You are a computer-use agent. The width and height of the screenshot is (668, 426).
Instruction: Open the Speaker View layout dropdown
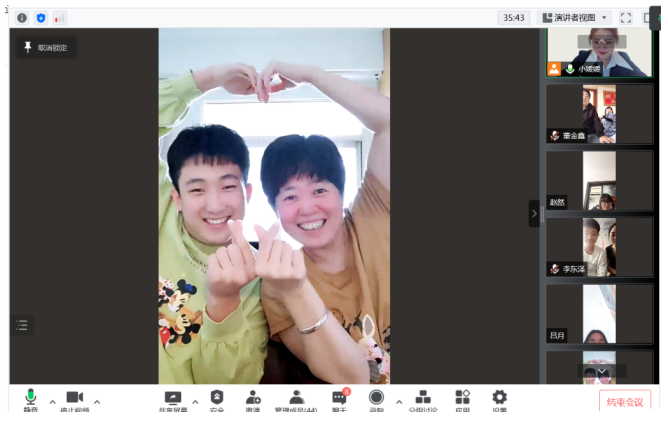(x=574, y=18)
